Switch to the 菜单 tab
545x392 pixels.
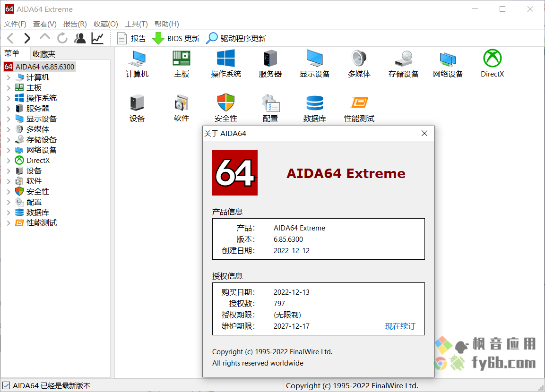(12, 53)
